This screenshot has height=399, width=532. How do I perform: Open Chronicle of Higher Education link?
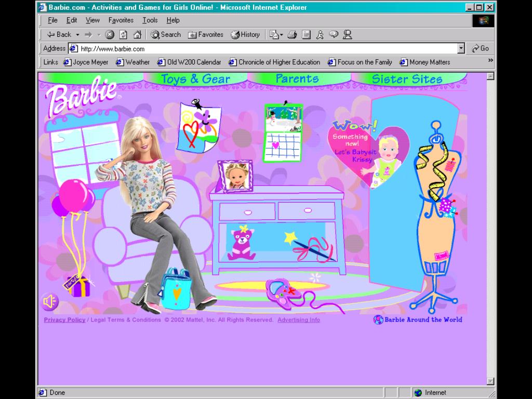274,62
